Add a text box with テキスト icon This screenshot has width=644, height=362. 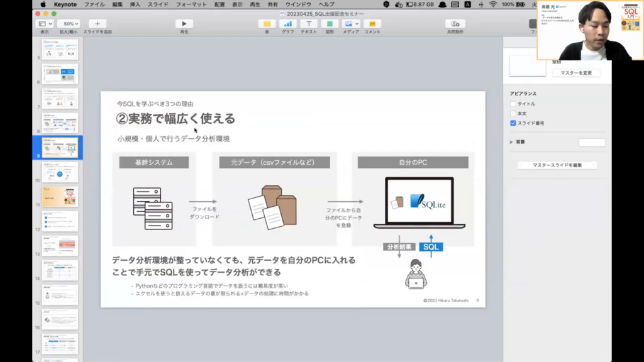click(309, 24)
